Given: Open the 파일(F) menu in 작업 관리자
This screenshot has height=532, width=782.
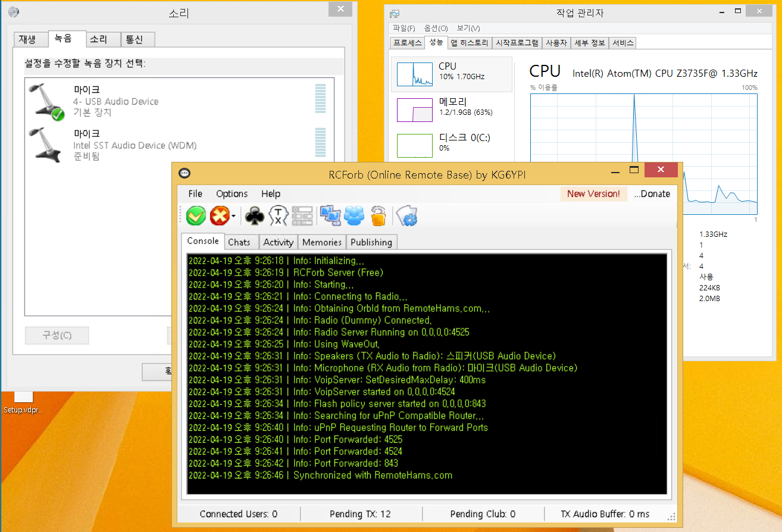Looking at the screenshot, I should click(404, 28).
